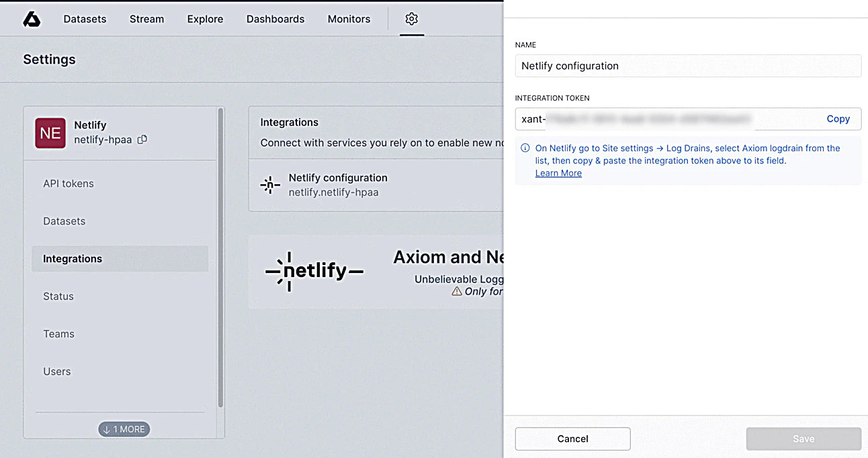Switch to the Explore tab

point(205,19)
